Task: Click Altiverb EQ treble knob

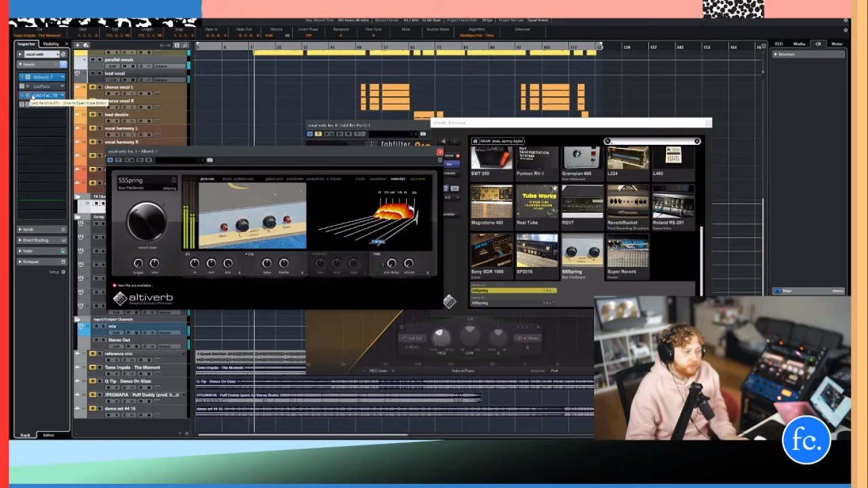Action: (x=283, y=263)
